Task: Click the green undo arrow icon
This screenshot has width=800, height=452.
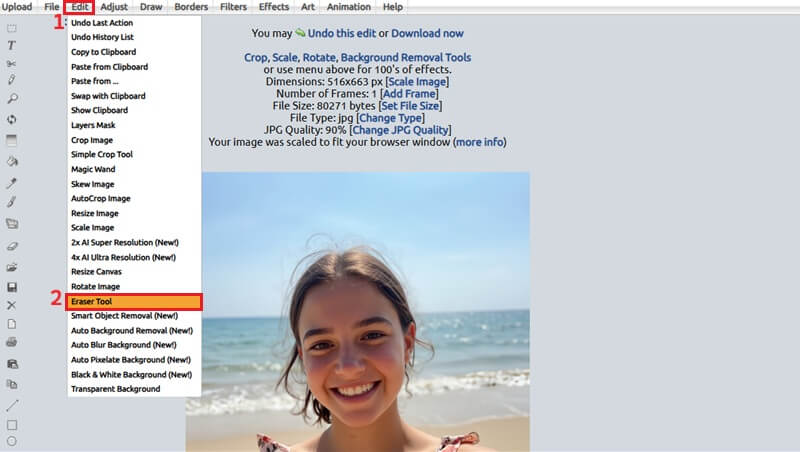Action: coord(300,33)
